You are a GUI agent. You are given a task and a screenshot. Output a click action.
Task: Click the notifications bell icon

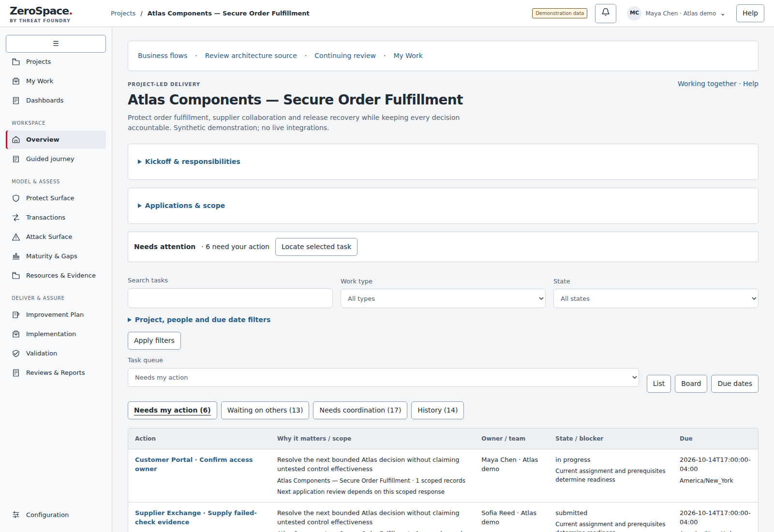[x=605, y=13]
